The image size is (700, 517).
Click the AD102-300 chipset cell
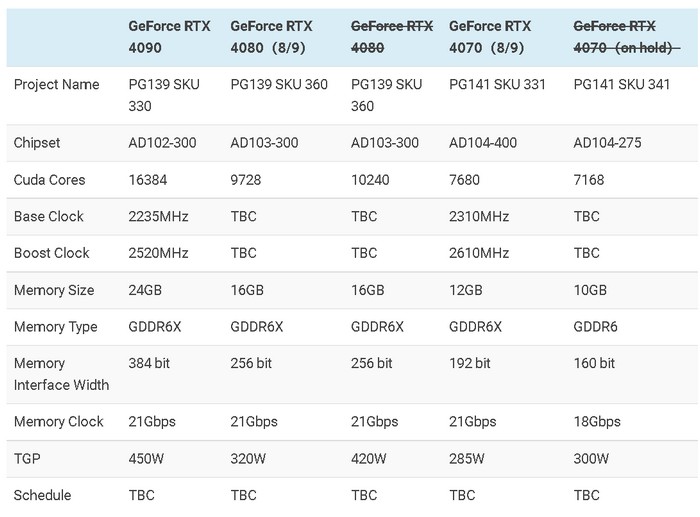tap(163, 143)
